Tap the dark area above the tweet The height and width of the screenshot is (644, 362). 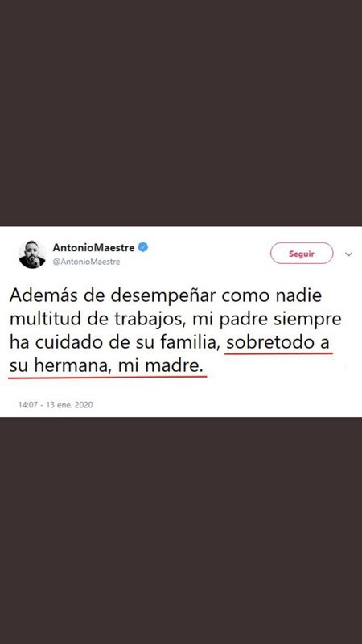tap(181, 113)
